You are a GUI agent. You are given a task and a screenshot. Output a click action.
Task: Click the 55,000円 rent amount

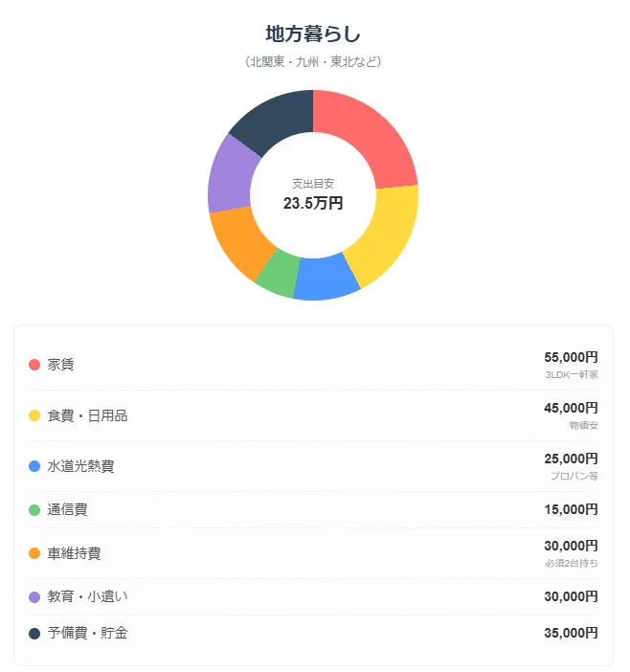(x=572, y=357)
